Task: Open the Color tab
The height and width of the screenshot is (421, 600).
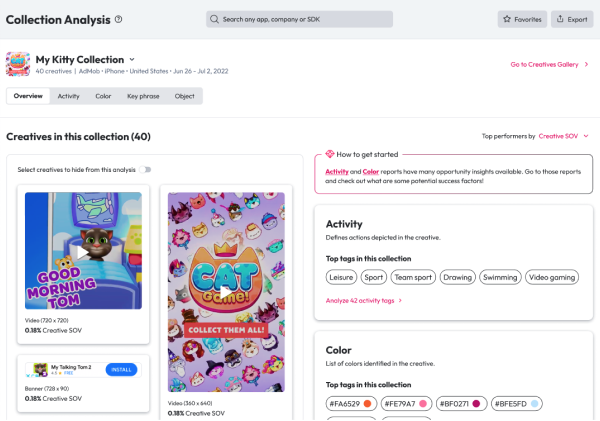Action: tap(103, 96)
